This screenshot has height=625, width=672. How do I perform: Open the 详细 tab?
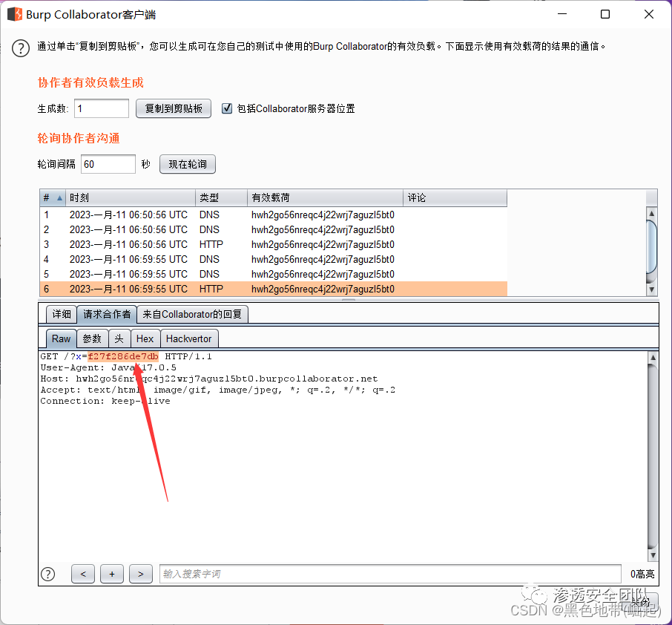pyautogui.click(x=62, y=315)
